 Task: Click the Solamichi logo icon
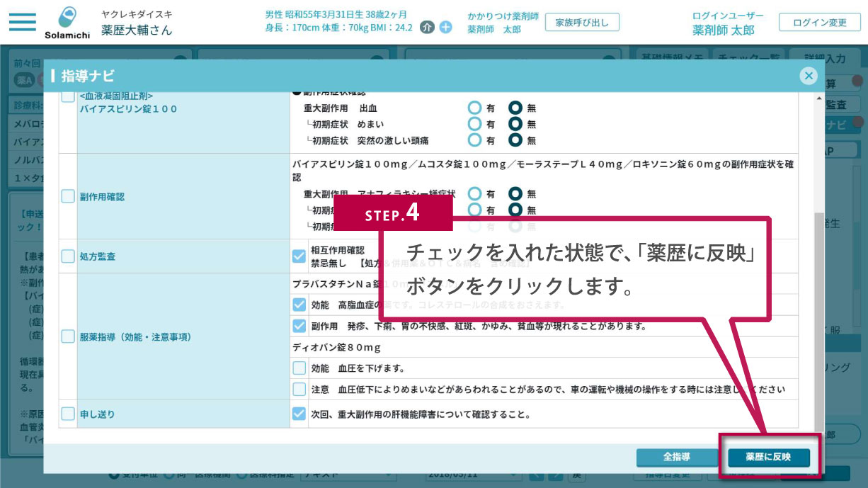(x=69, y=19)
